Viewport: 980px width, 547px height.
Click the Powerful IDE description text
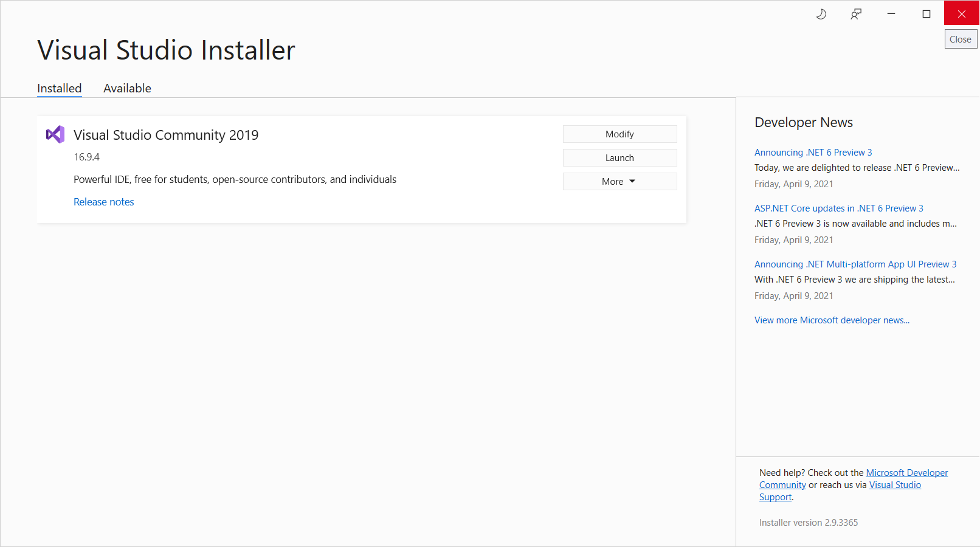point(235,179)
